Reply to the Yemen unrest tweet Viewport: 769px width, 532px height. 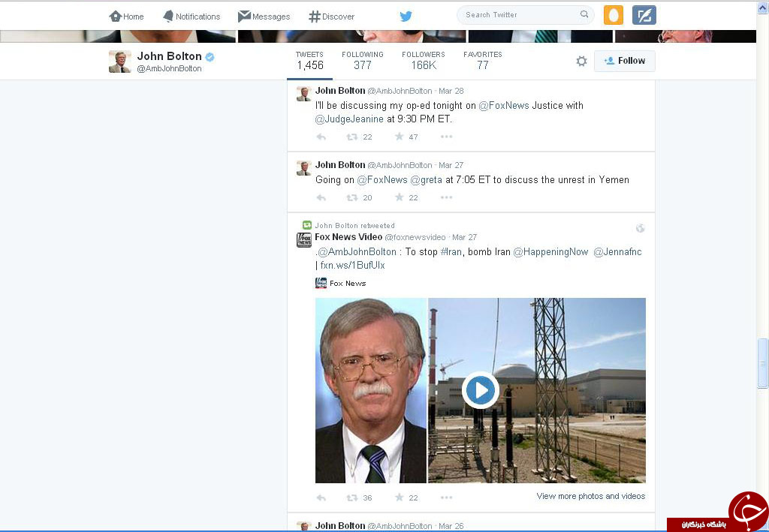[321, 197]
